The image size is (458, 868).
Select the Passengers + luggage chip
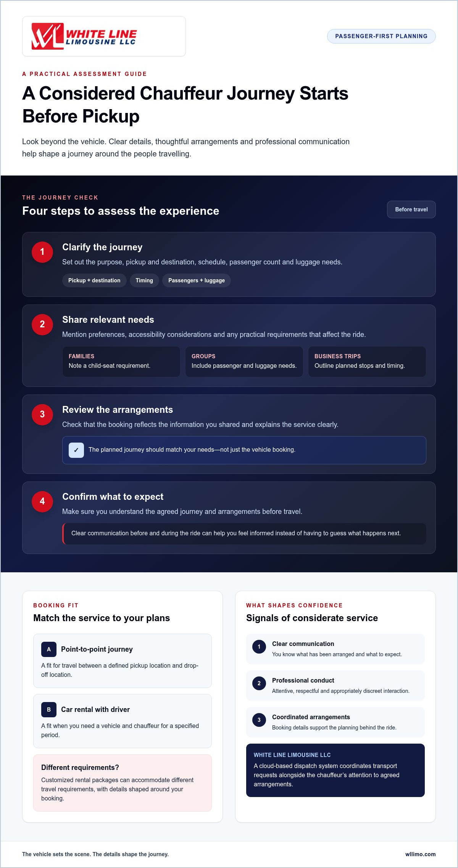[x=197, y=280]
